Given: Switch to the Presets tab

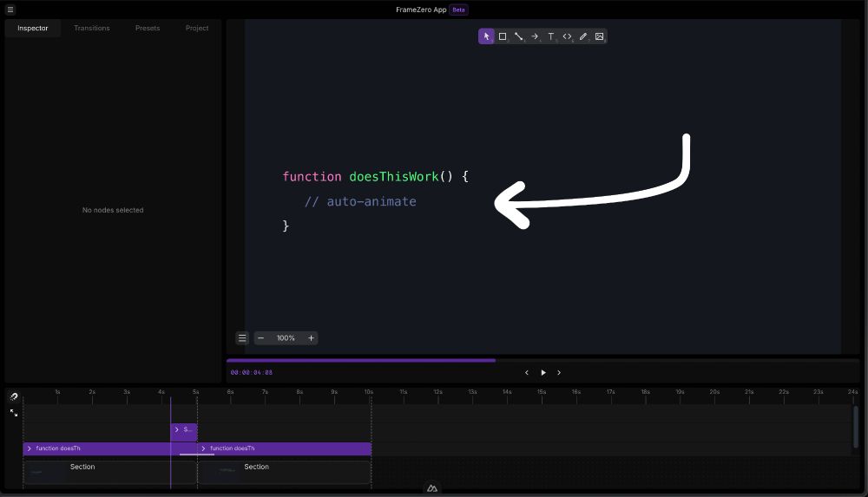Looking at the screenshot, I should coord(148,29).
